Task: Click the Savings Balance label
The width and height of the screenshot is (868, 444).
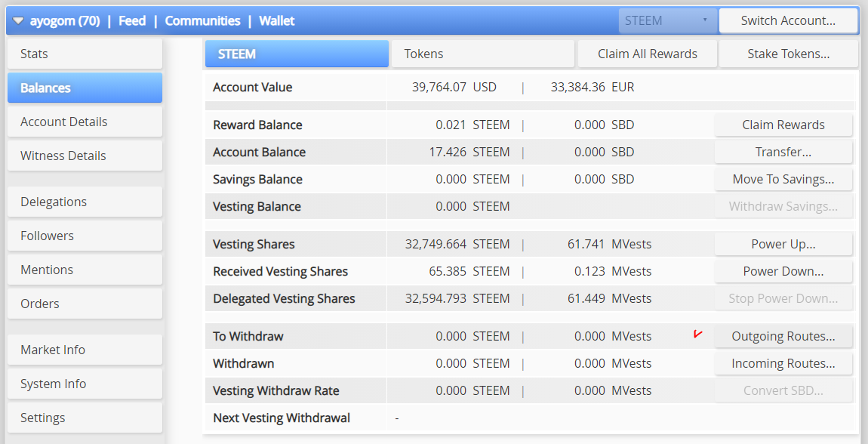Action: (257, 179)
